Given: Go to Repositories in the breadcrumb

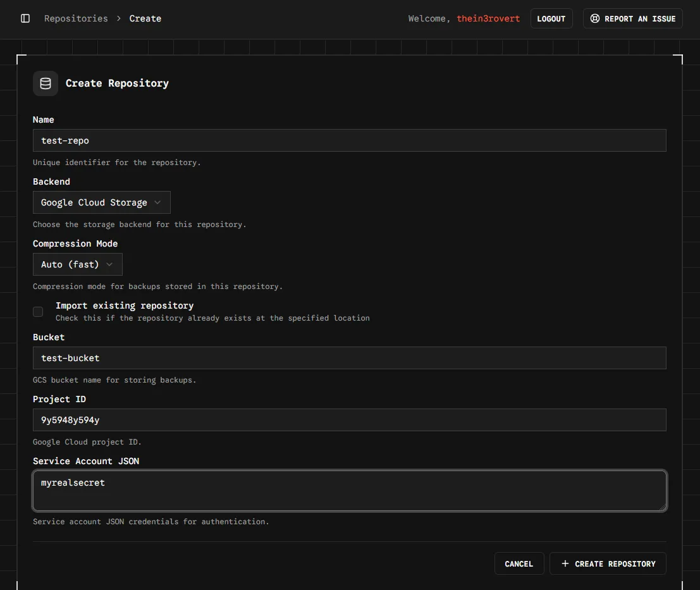Looking at the screenshot, I should point(76,18).
